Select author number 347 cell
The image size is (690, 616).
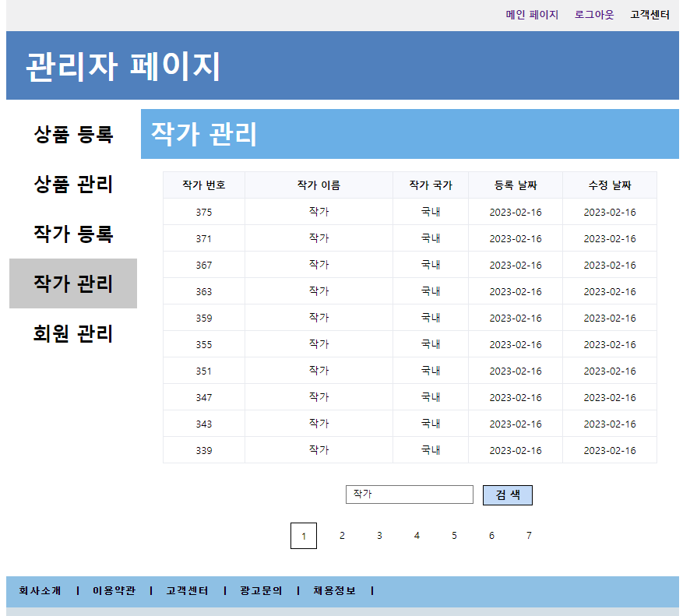pyautogui.click(x=204, y=397)
